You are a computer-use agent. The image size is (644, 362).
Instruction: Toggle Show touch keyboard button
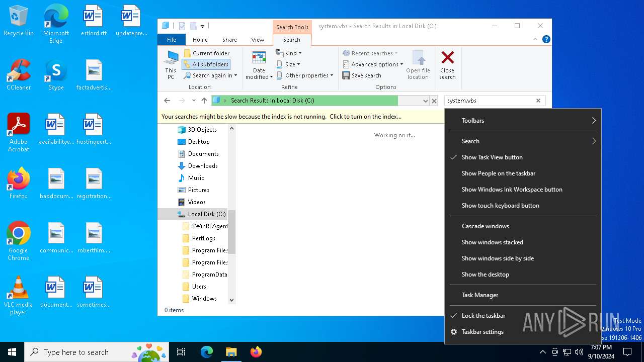[x=523, y=206]
